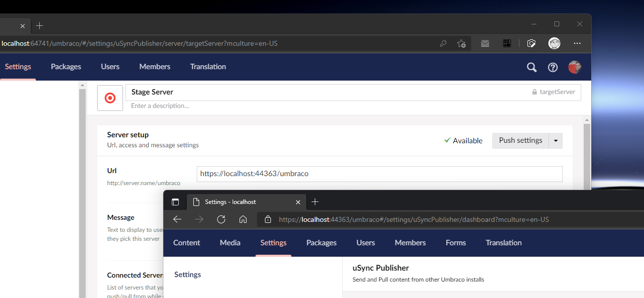Viewport: 644px width, 298px height.
Task: Open a new tab in the back browser window
Action: click(x=40, y=26)
